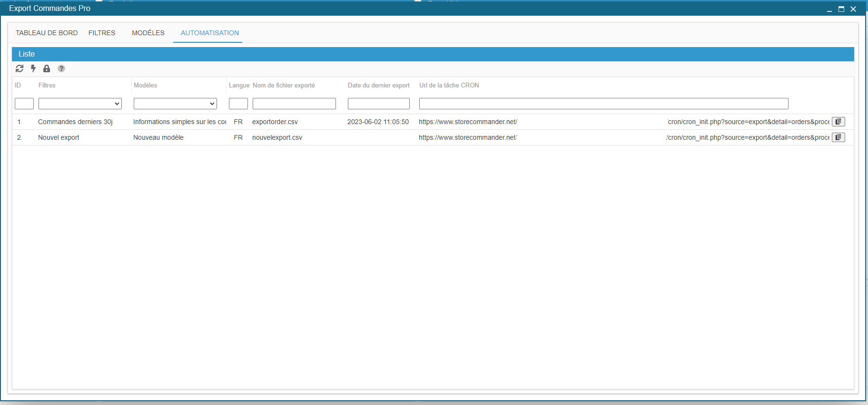
Task: Click the padlock icon in toolbar
Action: pos(47,68)
